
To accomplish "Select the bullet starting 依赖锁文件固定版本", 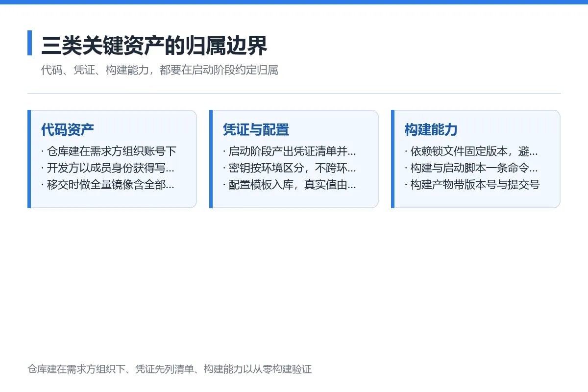I will [x=471, y=151].
